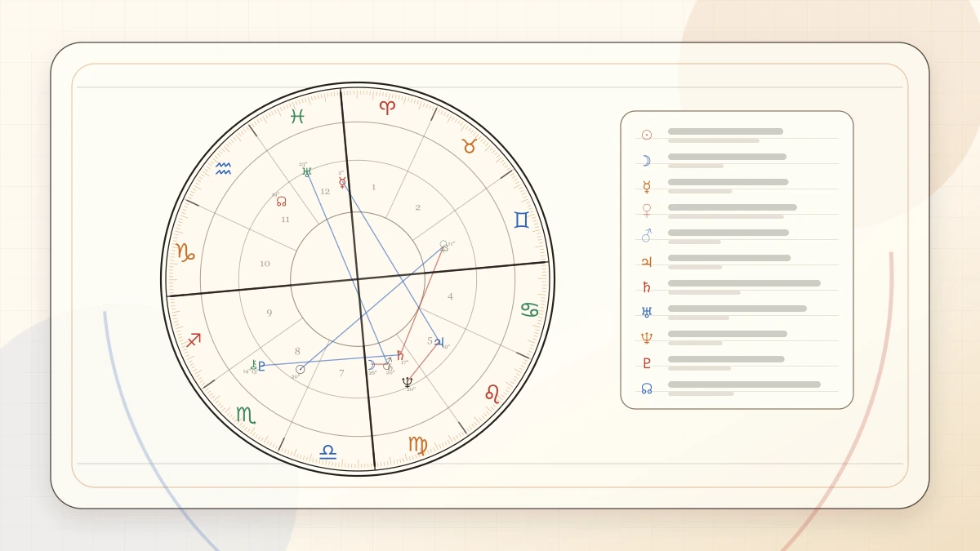Select Pluto glyph inside the chart wheel

[x=261, y=366]
